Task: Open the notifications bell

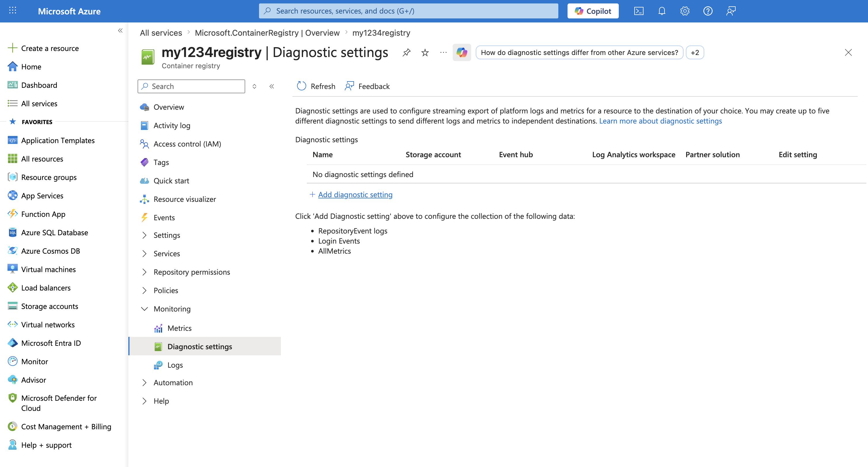Action: coord(661,11)
